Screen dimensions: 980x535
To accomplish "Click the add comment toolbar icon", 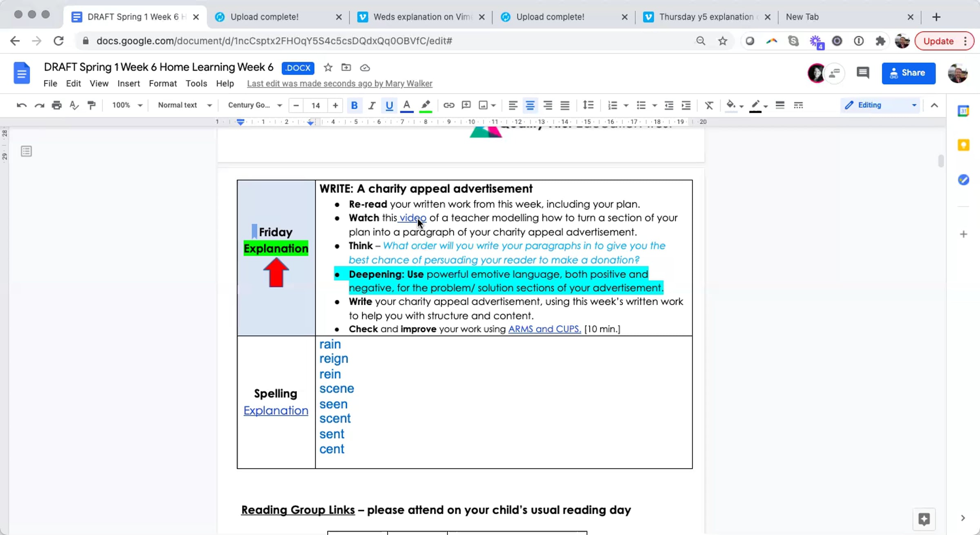I will (x=466, y=105).
